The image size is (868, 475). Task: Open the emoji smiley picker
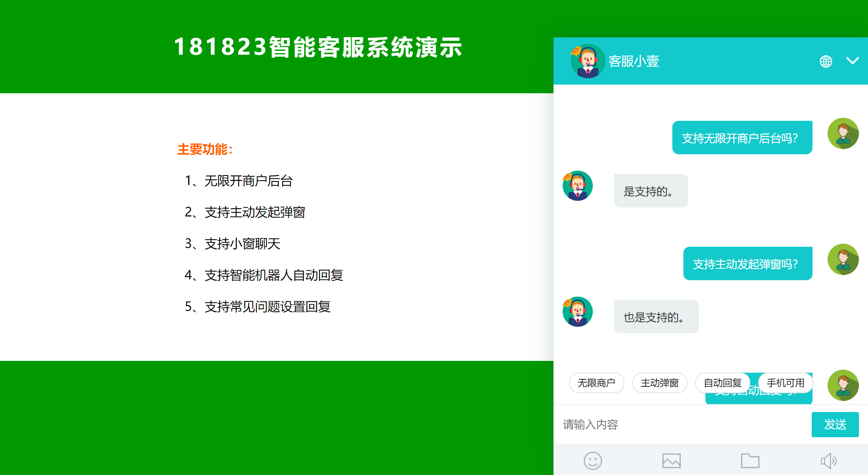tap(592, 460)
